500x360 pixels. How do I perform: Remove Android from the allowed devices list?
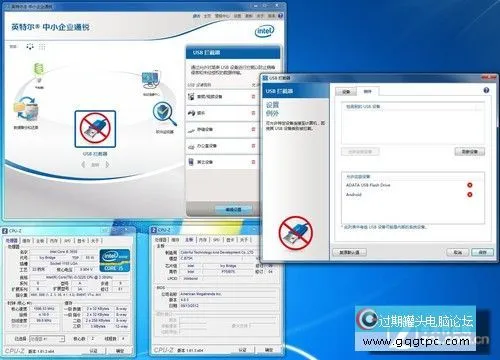click(x=470, y=195)
